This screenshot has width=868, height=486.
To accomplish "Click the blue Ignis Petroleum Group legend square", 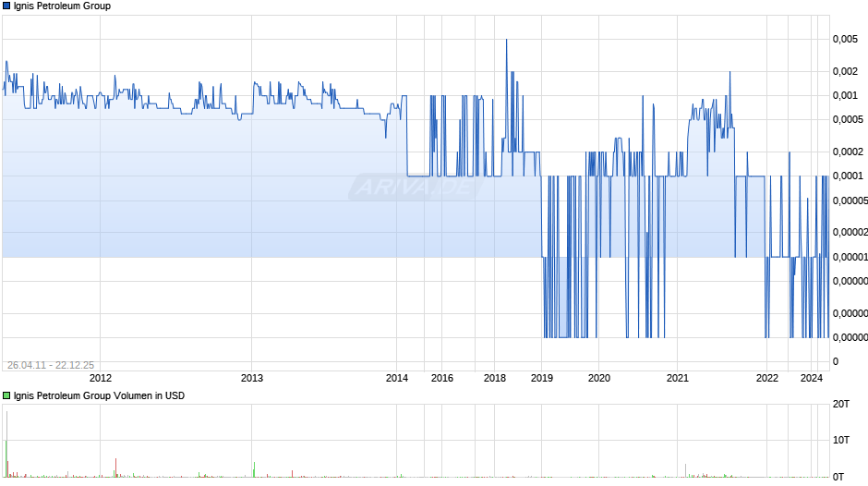I will (x=6, y=6).
